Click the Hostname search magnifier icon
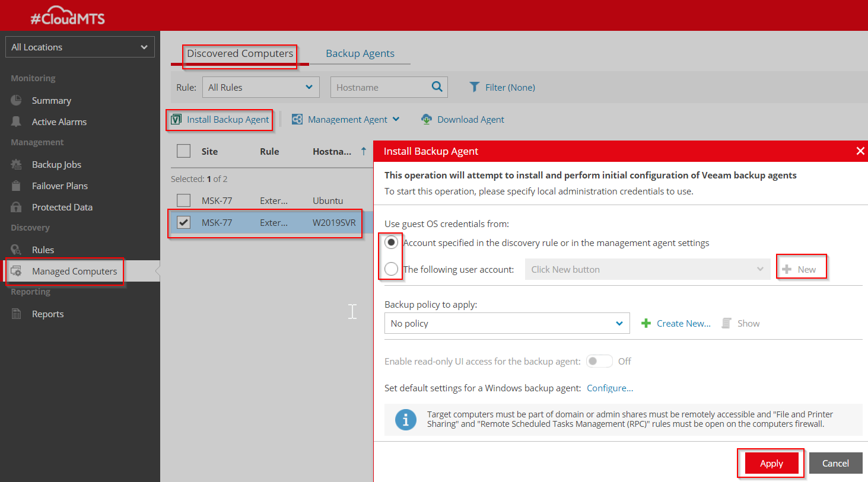The height and width of the screenshot is (482, 868). 437,87
